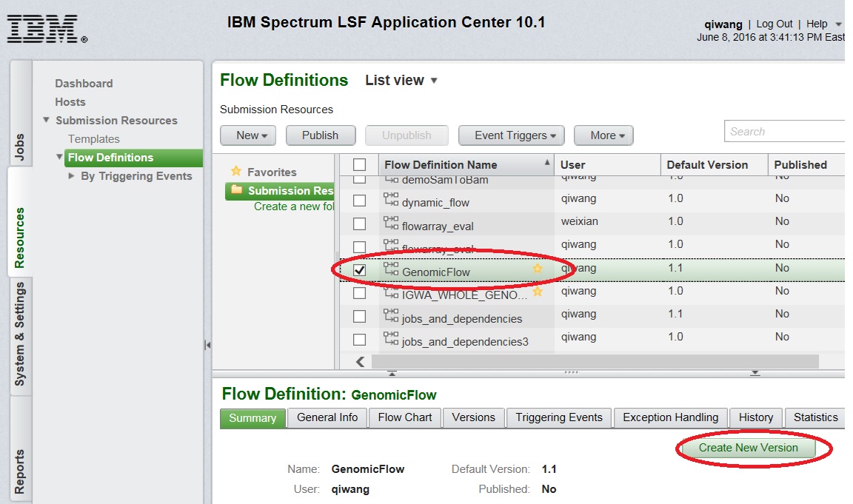Click the flow icon beside flowarray_eval by weixian
This screenshot has width=853, height=504.
(x=391, y=222)
